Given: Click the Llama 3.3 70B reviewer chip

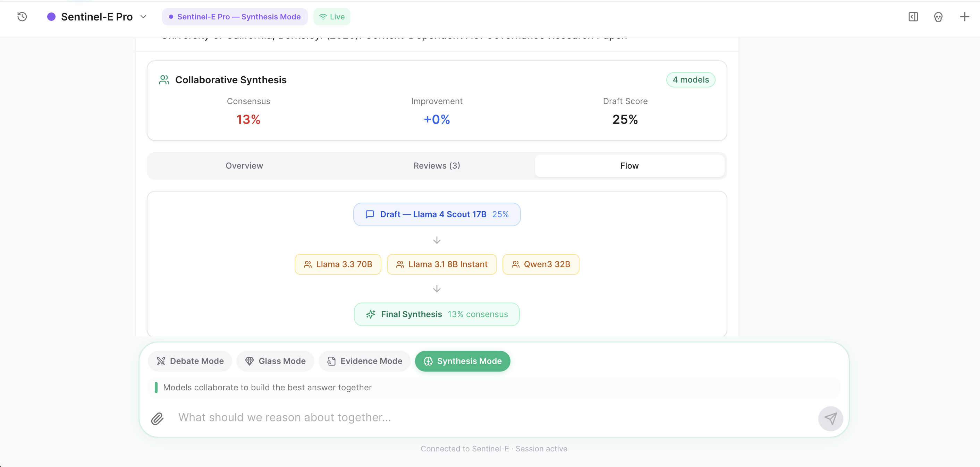Looking at the screenshot, I should [x=338, y=264].
